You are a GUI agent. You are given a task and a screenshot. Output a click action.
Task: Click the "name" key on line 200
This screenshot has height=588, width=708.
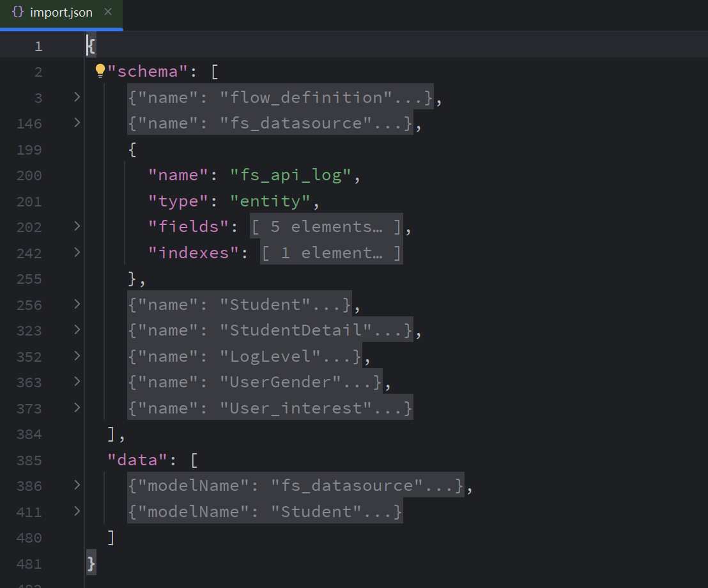pos(178,174)
